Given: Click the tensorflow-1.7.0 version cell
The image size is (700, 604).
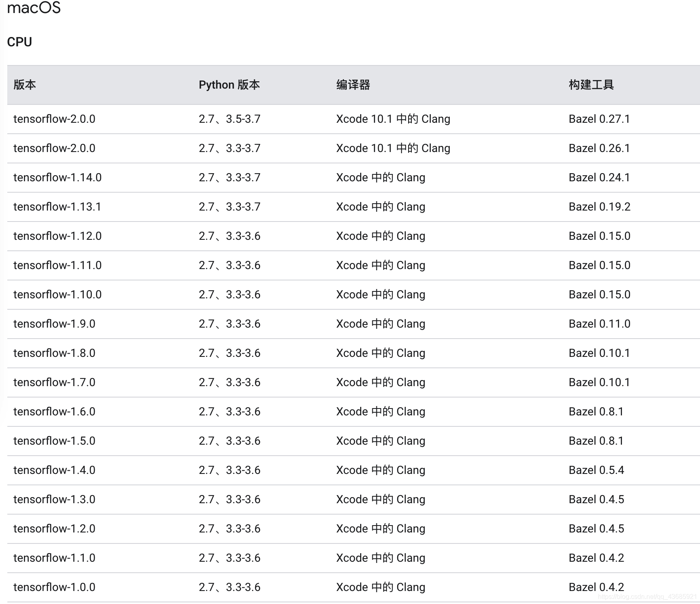Looking at the screenshot, I should point(54,382).
